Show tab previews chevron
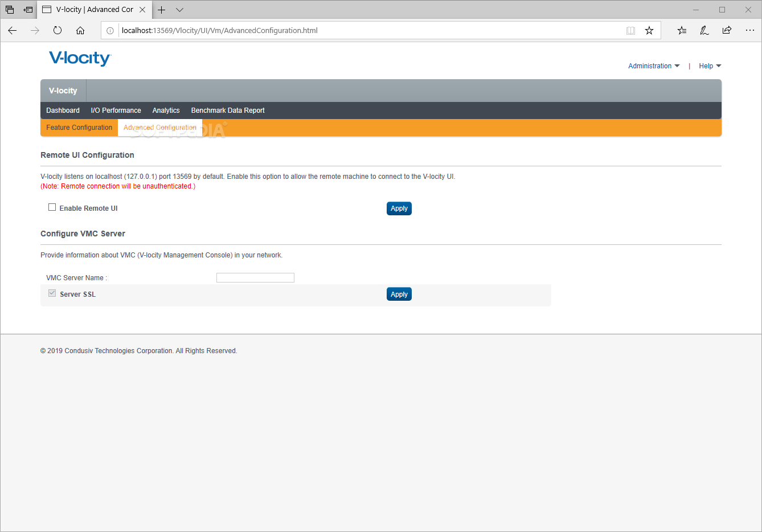 coord(180,10)
